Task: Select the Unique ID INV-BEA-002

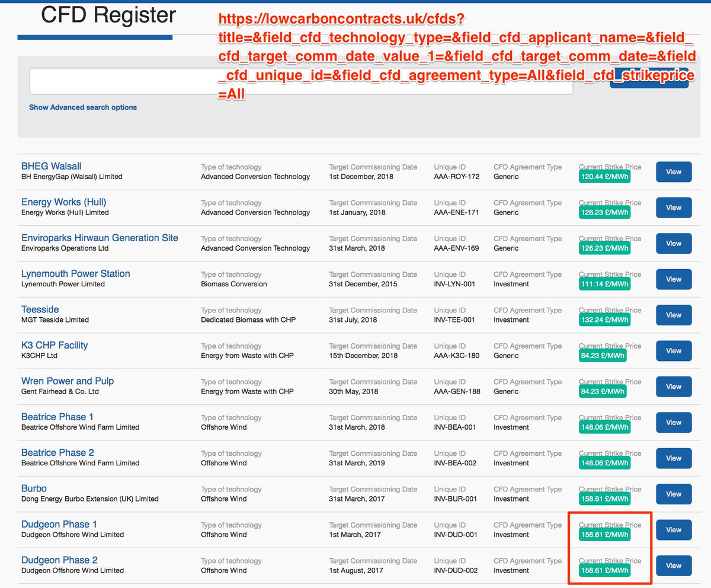Action: (455, 463)
